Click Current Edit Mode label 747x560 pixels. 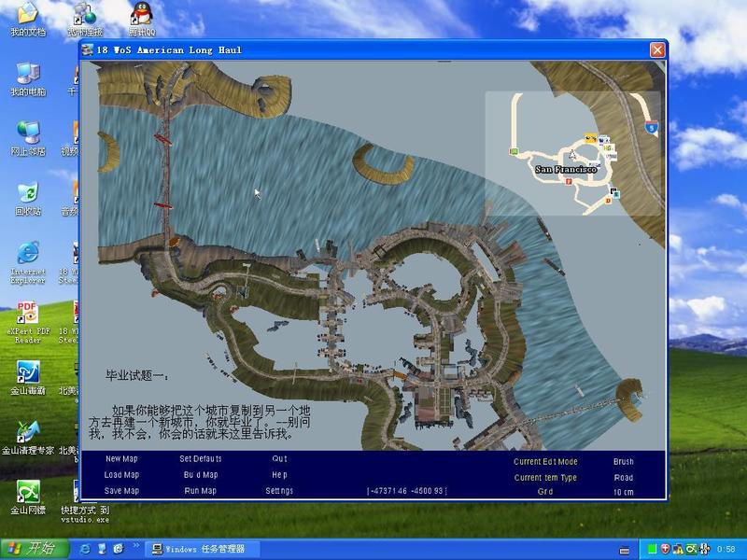[x=545, y=461]
